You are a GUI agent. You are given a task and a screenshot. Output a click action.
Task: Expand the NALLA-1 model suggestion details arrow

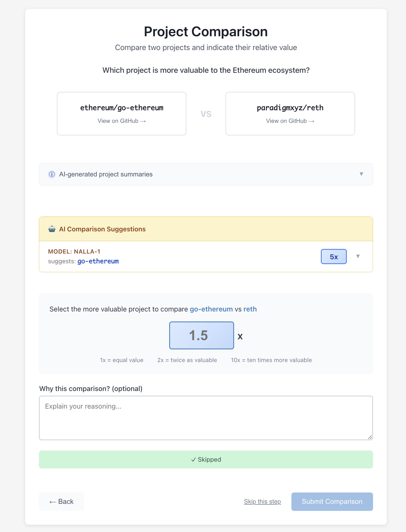point(358,256)
